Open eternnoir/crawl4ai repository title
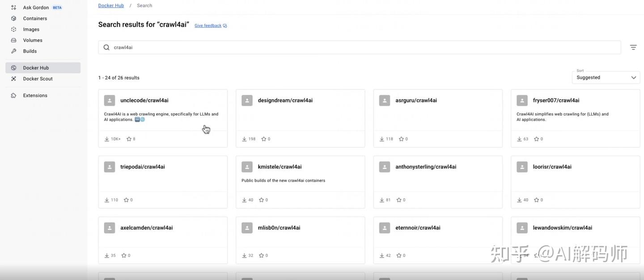Image resolution: width=644 pixels, height=280 pixels. [418, 228]
